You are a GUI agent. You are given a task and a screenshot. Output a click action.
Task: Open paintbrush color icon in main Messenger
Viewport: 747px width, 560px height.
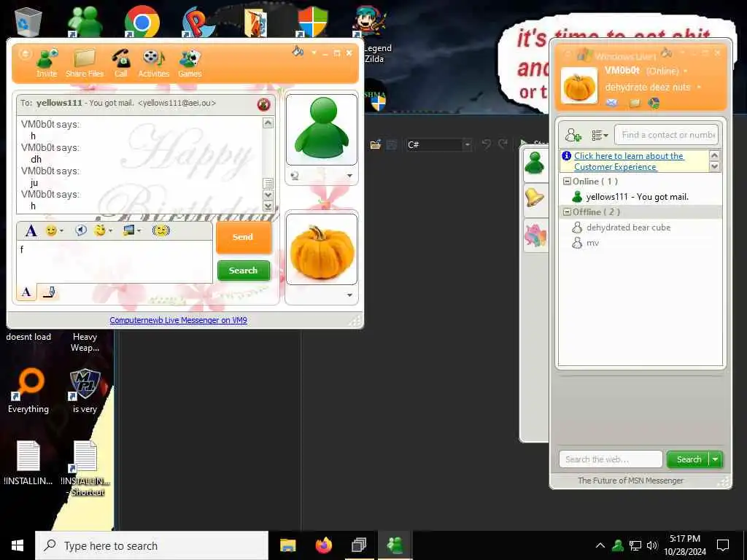[667, 52]
